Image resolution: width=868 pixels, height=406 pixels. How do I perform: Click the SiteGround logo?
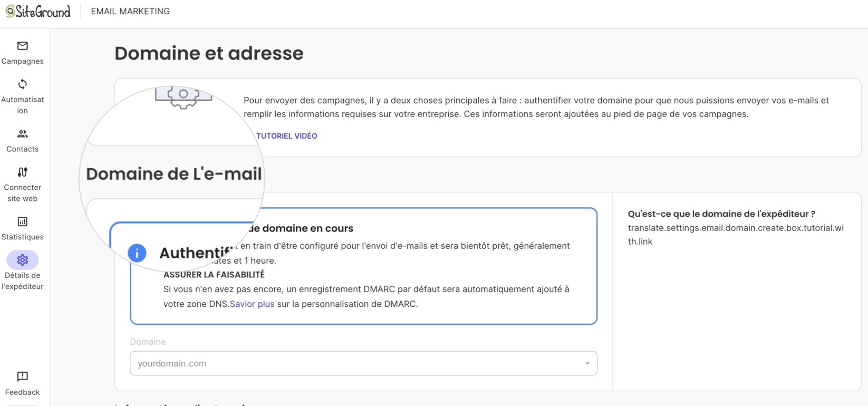tap(38, 11)
